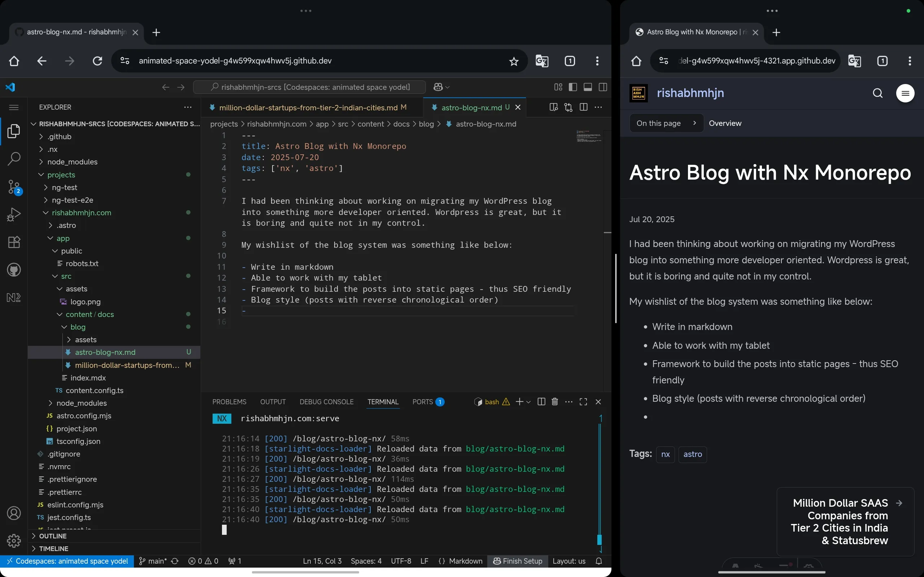Expand the OUTLINE section
Image resolution: width=924 pixels, height=577 pixels.
[x=53, y=536]
